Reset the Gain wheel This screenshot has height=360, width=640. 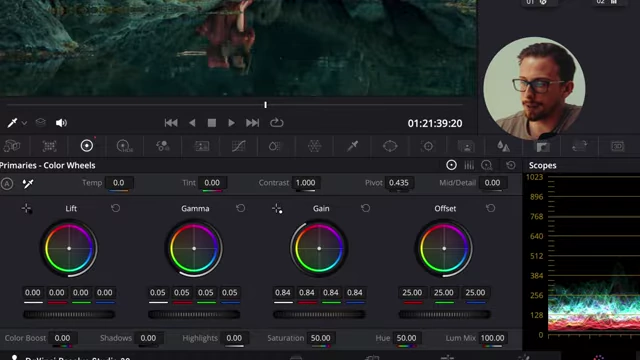[365, 208]
